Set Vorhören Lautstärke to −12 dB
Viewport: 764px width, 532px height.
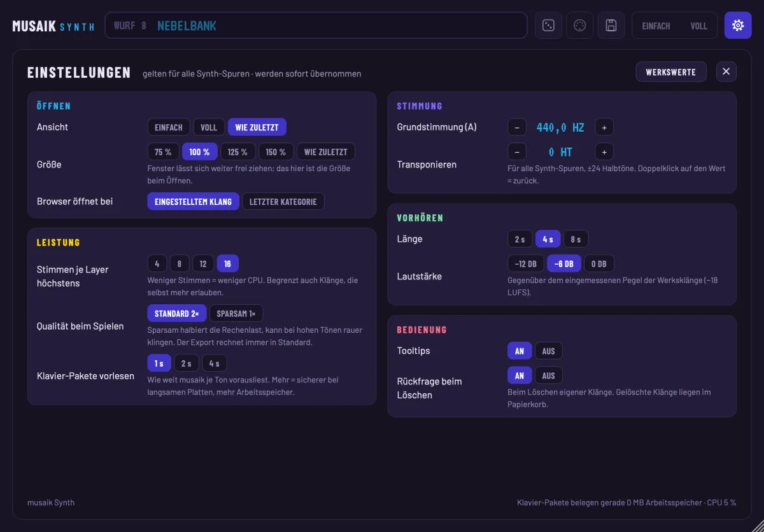click(526, 264)
